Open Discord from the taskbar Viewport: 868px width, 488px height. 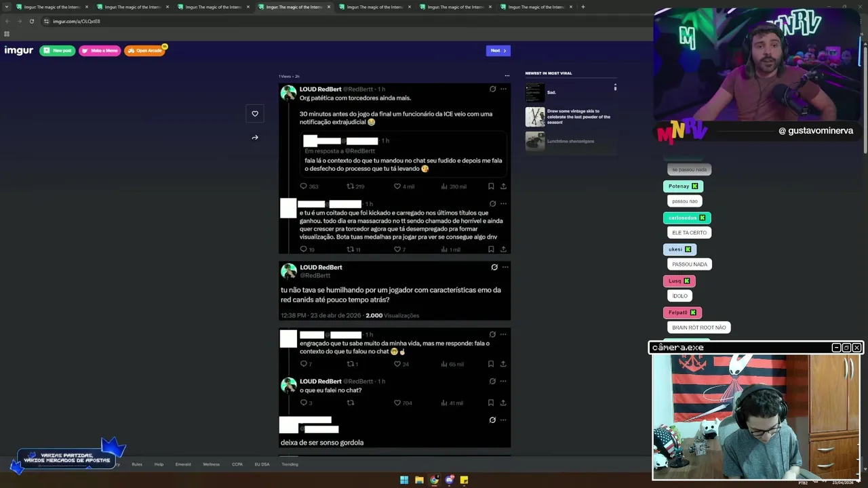pos(449,480)
